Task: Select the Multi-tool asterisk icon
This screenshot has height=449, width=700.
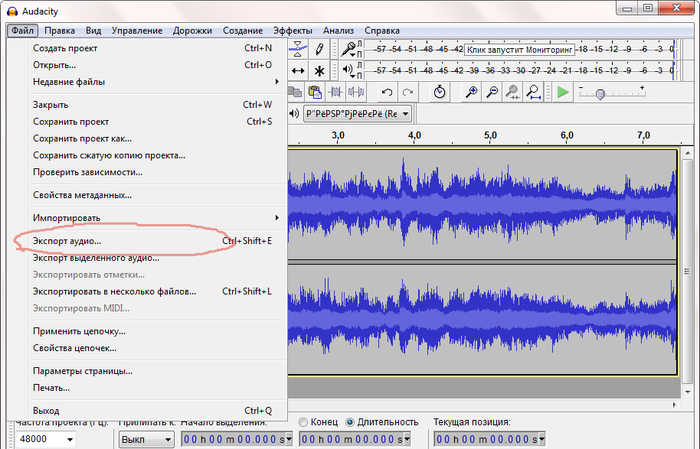Action: coord(319,71)
